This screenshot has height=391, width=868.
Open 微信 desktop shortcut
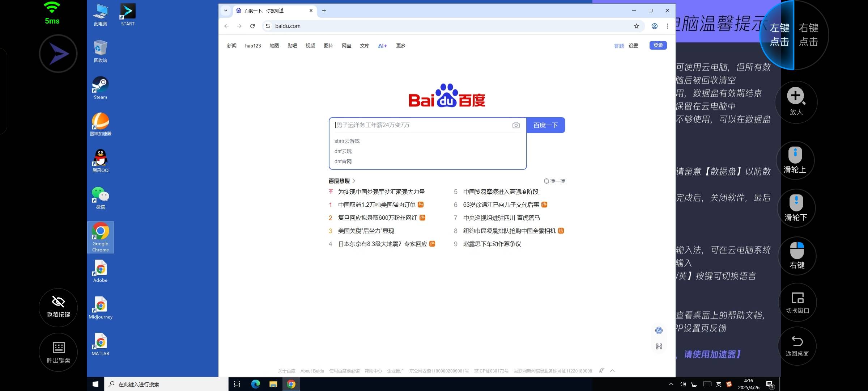pyautogui.click(x=100, y=198)
